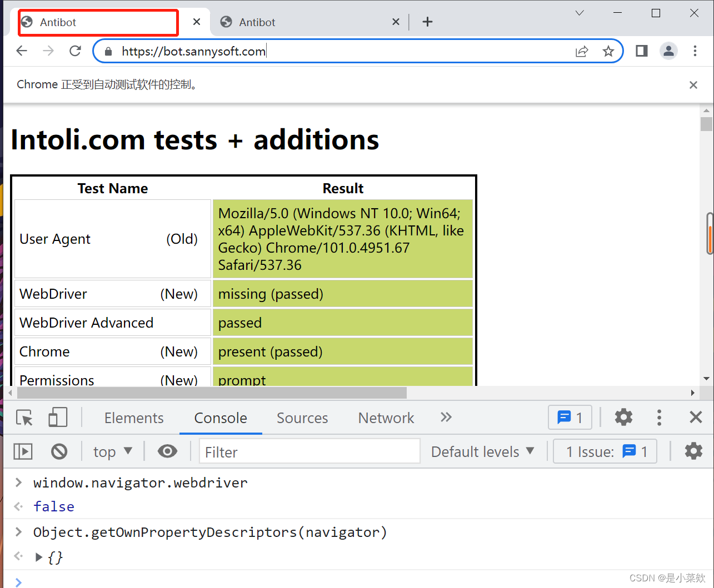714x588 pixels.
Task: Activate the inspect element picker icon
Action: 24,418
